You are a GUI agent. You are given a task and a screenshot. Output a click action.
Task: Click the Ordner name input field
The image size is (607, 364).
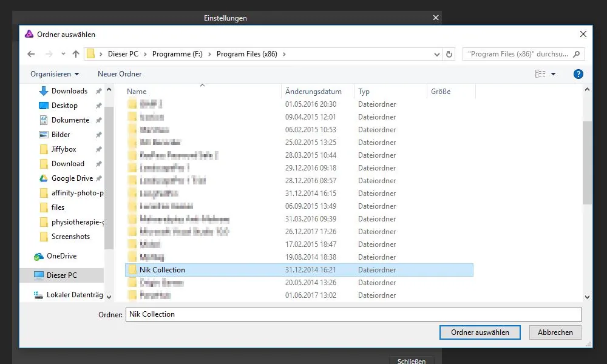coord(353,314)
